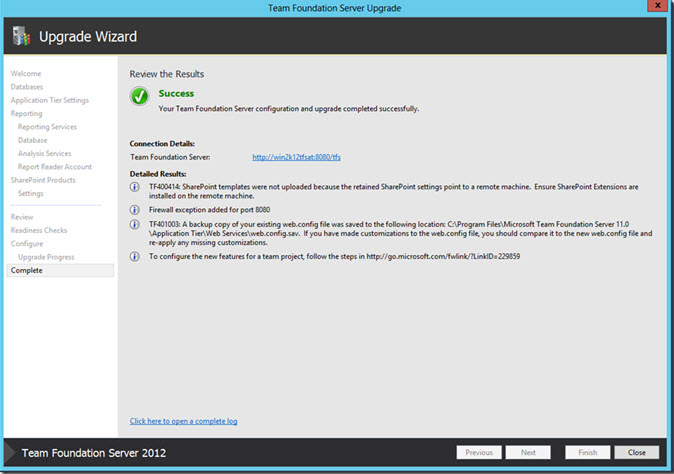Viewport: 674px width, 474px height.
Task: Click the Team Foundation Server Upgrade title bar
Action: [334, 8]
